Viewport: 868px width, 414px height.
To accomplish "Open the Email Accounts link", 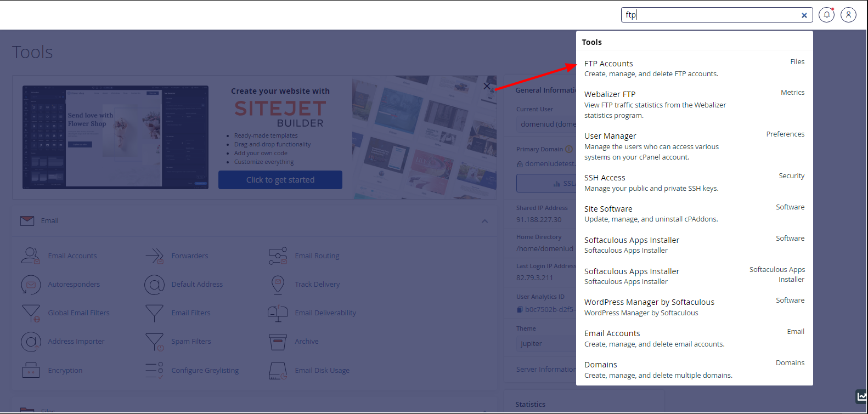I will click(x=72, y=256).
